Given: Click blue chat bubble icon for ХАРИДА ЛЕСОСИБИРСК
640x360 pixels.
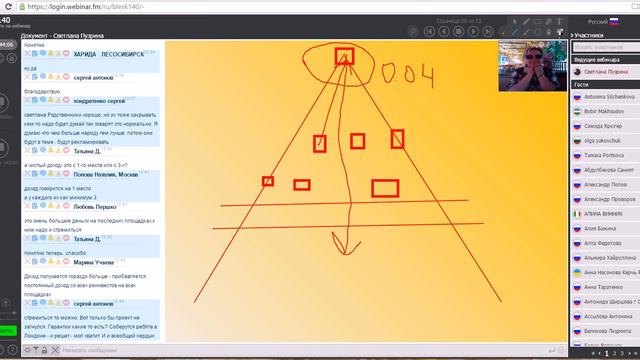Looking at the screenshot, I should point(43,53).
